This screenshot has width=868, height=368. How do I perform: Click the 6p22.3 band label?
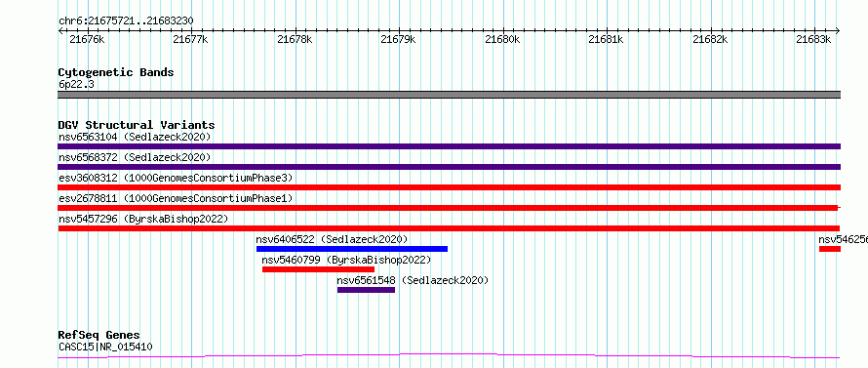point(76,84)
